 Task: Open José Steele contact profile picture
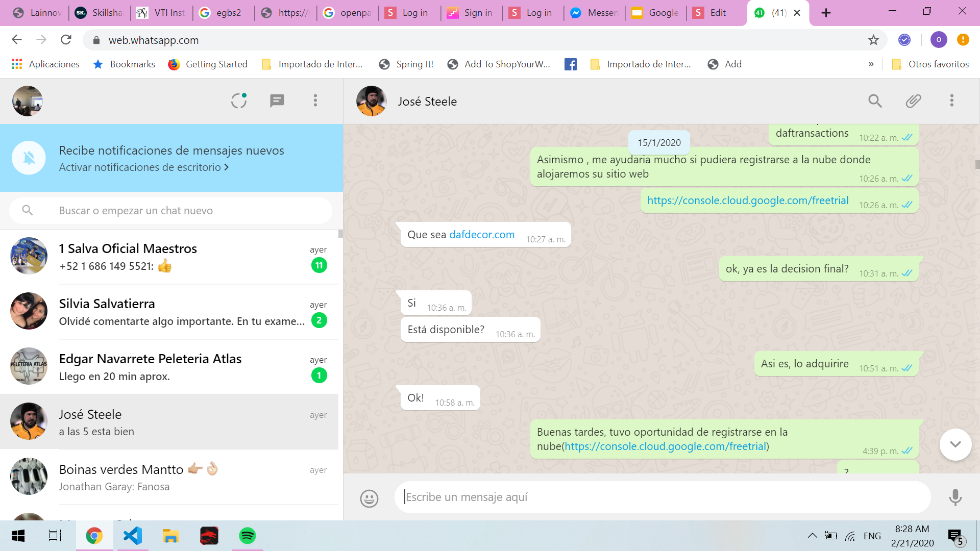[371, 101]
